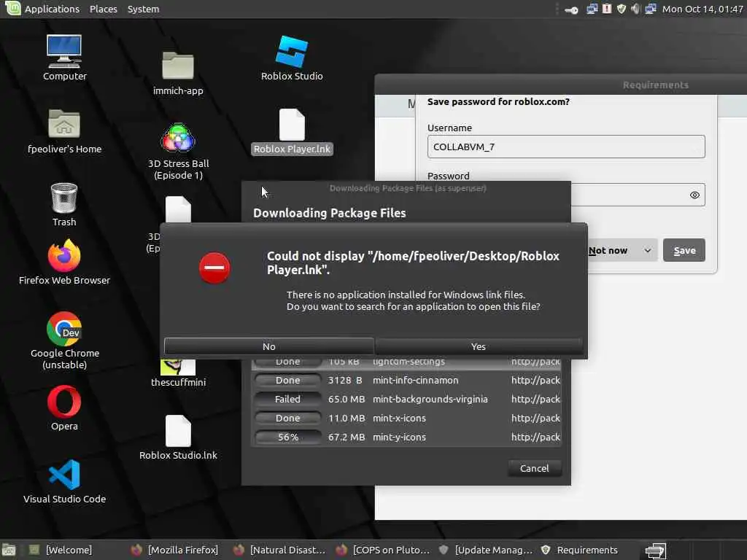The height and width of the screenshot is (560, 747).
Task: Click the 67.2 MB size cell
Action: pos(347,437)
